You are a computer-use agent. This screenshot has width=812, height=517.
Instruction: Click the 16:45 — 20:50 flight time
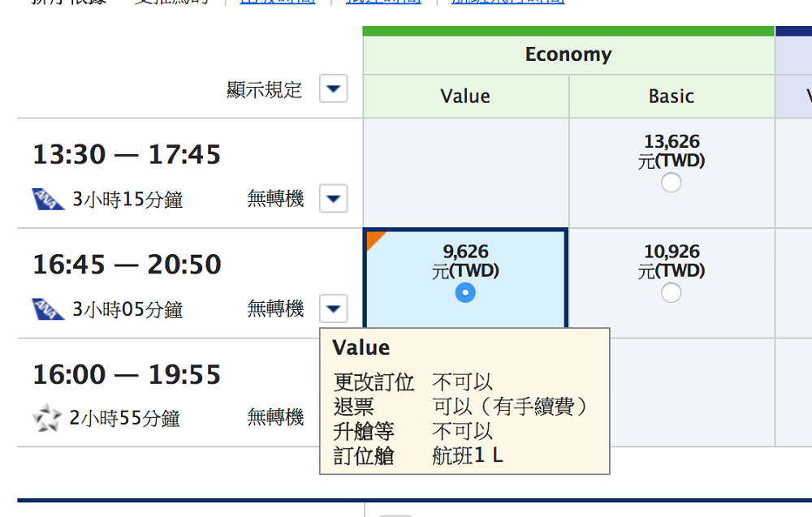(x=127, y=265)
